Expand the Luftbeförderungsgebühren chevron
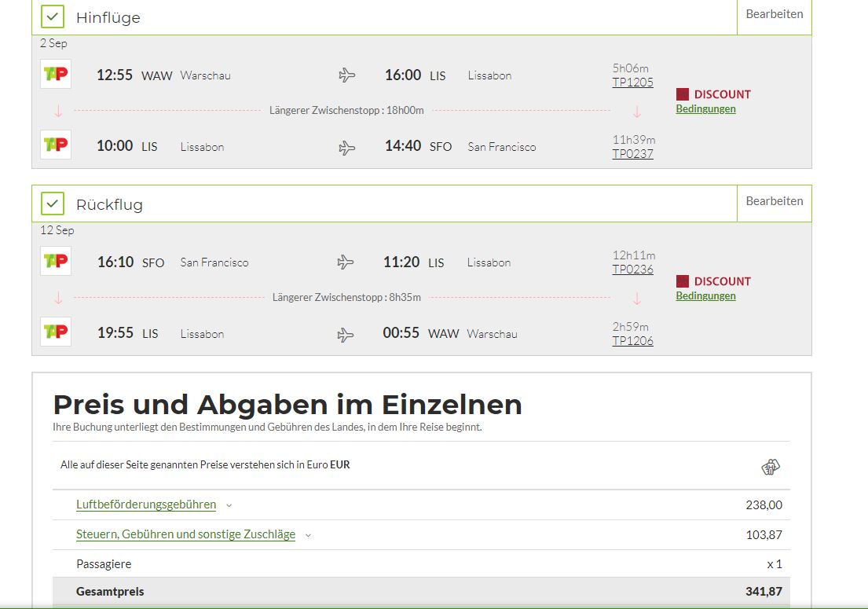The width and height of the screenshot is (868, 609). (x=229, y=505)
